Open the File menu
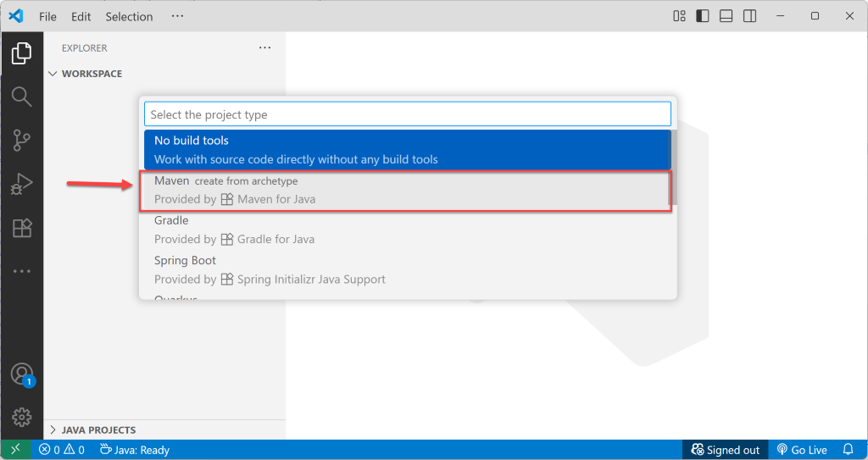Image resolution: width=868 pixels, height=460 pixels. [47, 16]
